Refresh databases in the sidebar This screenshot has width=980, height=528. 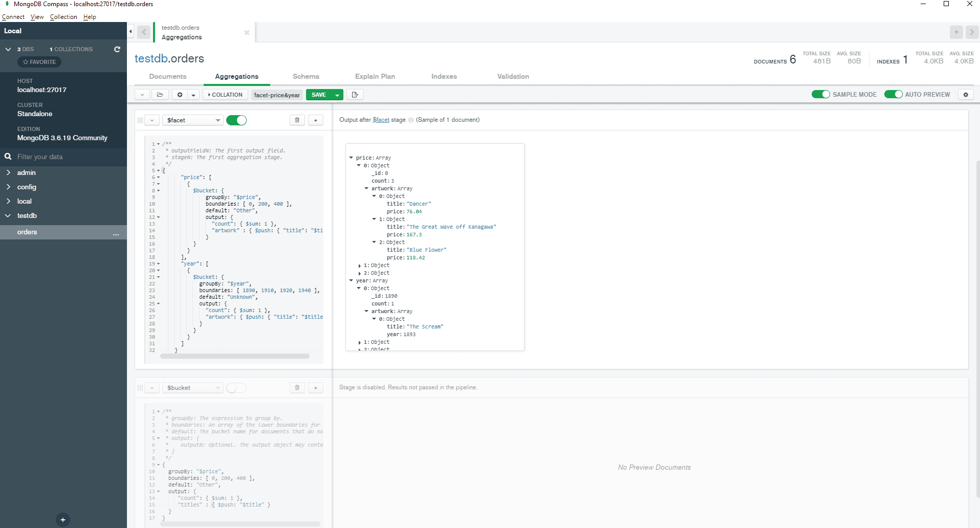click(117, 49)
